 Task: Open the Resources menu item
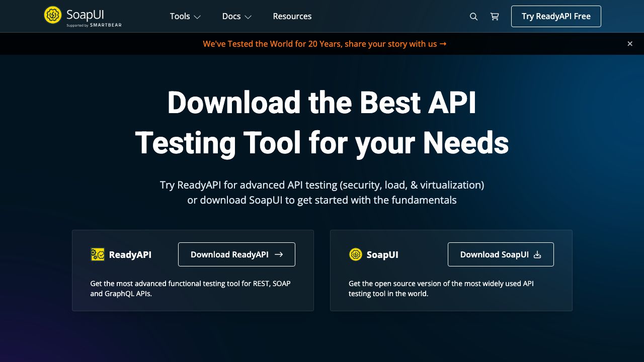click(x=292, y=16)
